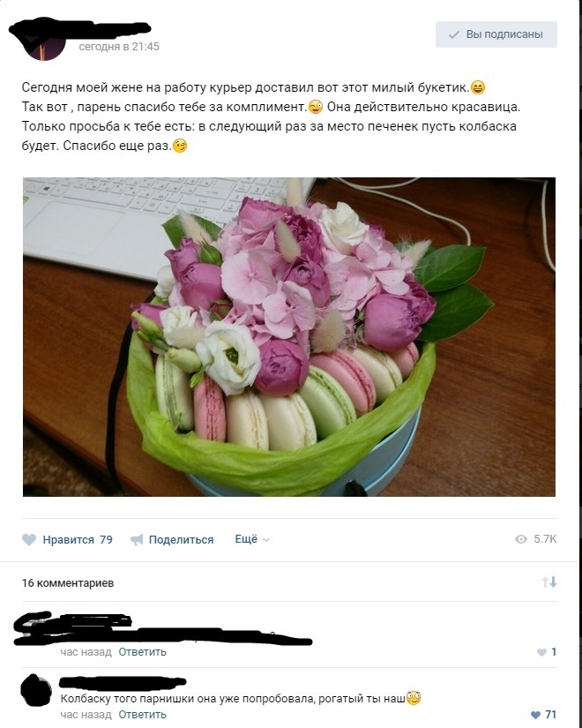Image resolution: width=582 pixels, height=728 pixels.
Task: Open the second commenter's redacted name link
Action: point(123,681)
